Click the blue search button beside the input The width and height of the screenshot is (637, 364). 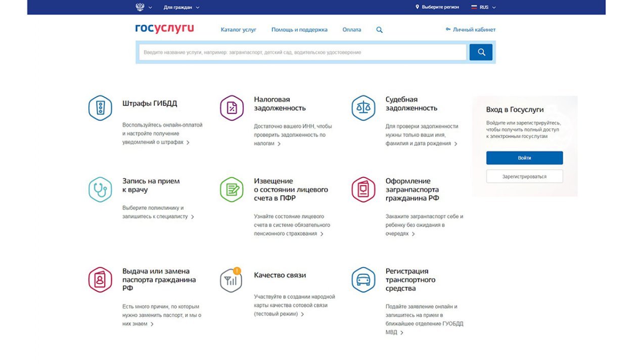click(x=481, y=52)
